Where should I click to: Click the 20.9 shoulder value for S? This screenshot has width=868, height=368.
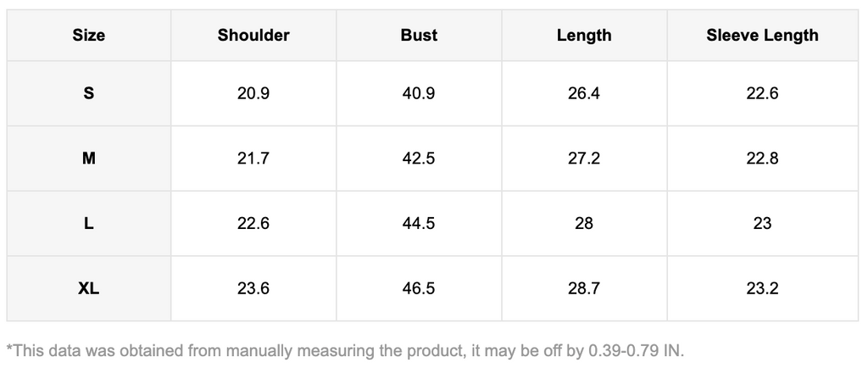[x=253, y=93]
